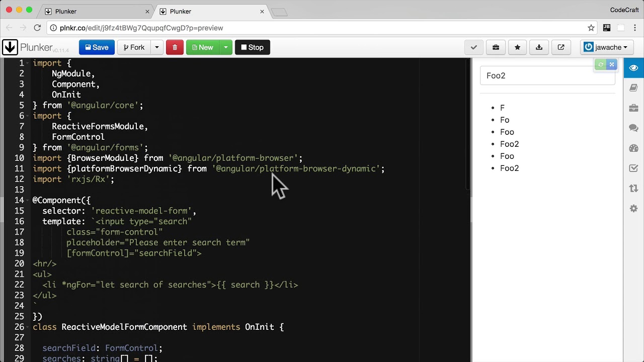Star this plunk as favorite
The image size is (644, 362).
[x=517, y=47]
